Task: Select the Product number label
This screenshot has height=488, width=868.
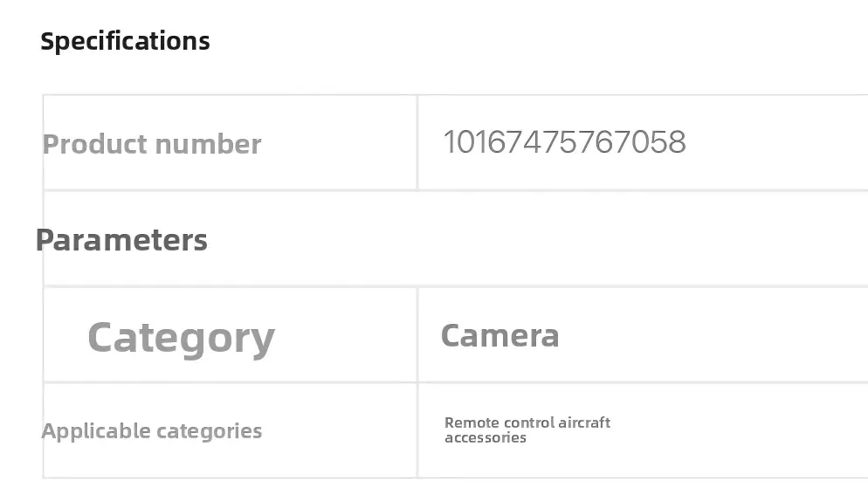Action: click(152, 144)
